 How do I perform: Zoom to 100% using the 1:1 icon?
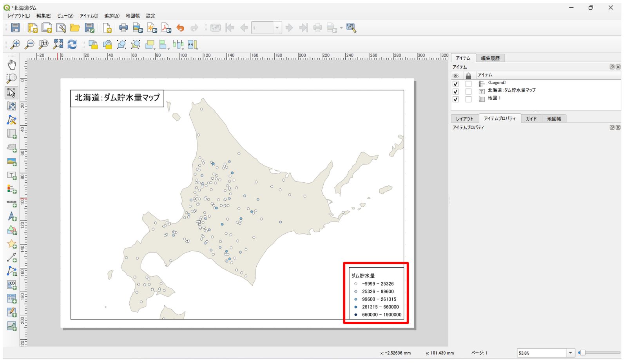(x=43, y=44)
